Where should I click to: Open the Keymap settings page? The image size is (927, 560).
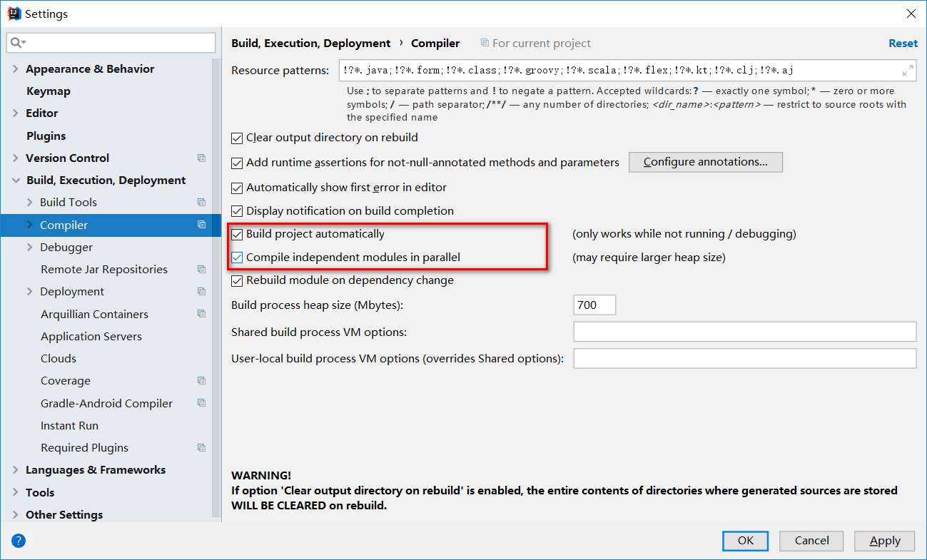point(49,91)
